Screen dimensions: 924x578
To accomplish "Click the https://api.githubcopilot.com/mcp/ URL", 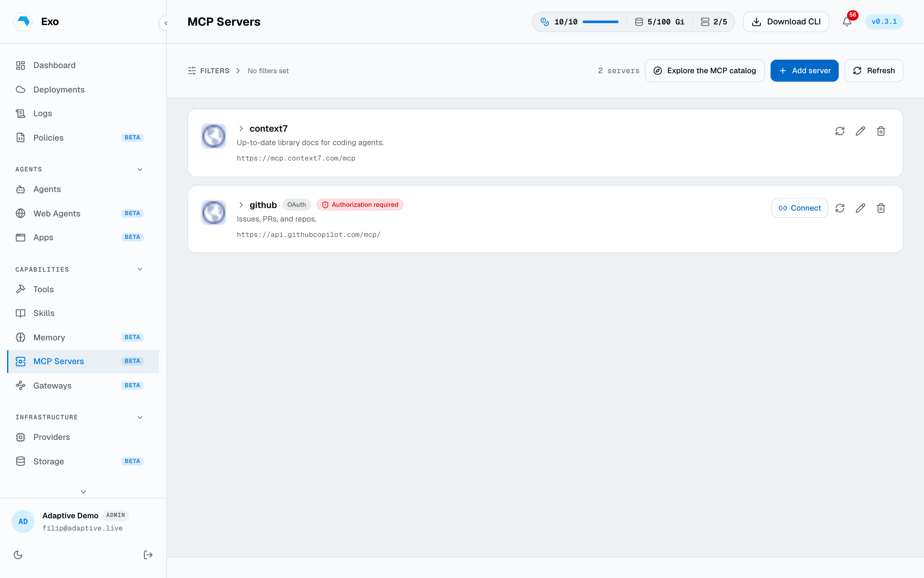I will (x=308, y=235).
